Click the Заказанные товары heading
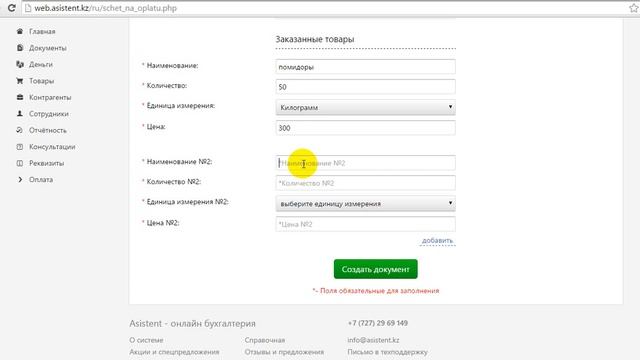The image size is (640, 360). click(315, 39)
